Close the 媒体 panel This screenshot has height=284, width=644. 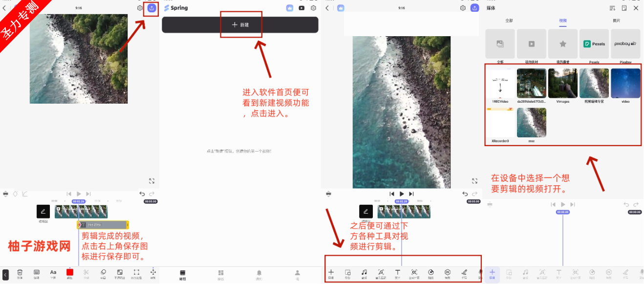(x=636, y=8)
